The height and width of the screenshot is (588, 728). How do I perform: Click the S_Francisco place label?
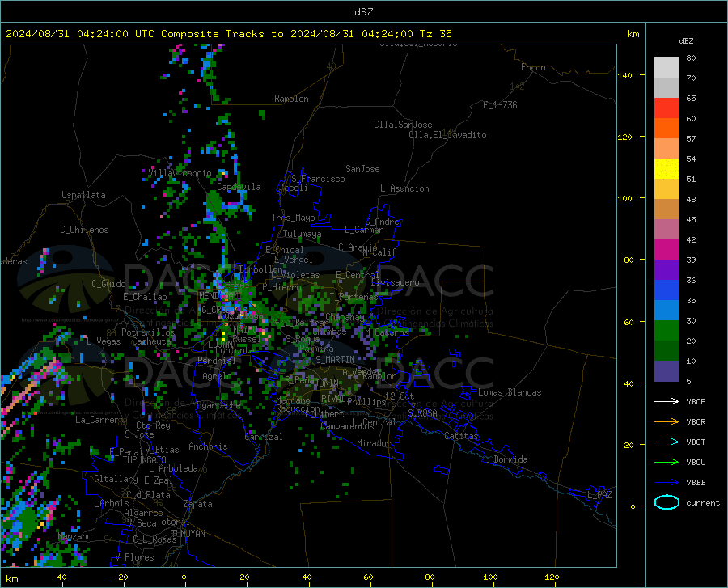click(x=318, y=179)
